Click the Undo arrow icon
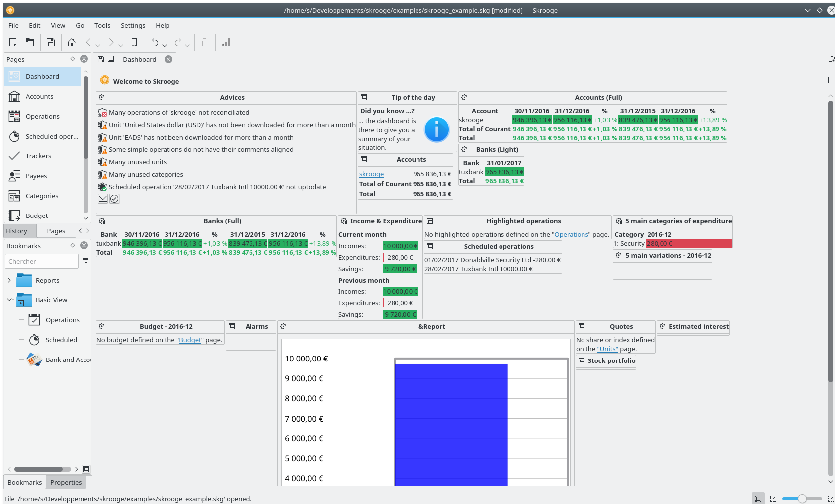The width and height of the screenshot is (835, 504). click(155, 43)
